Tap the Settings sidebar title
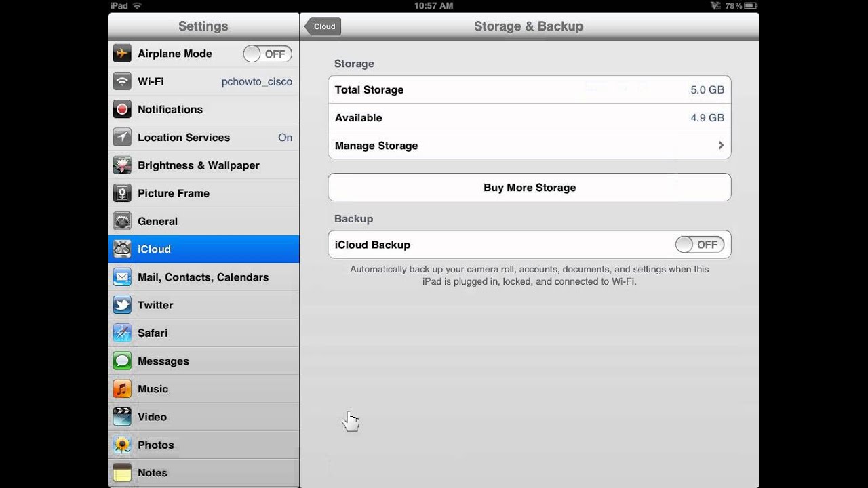 pyautogui.click(x=203, y=26)
